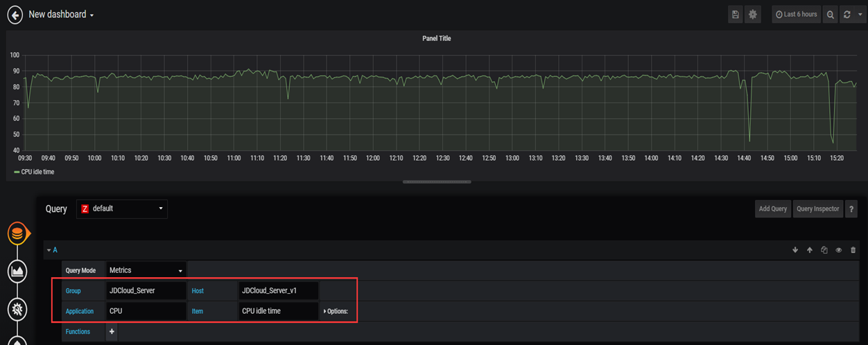
Task: Collapse query A row
Action: pyautogui.click(x=51, y=250)
